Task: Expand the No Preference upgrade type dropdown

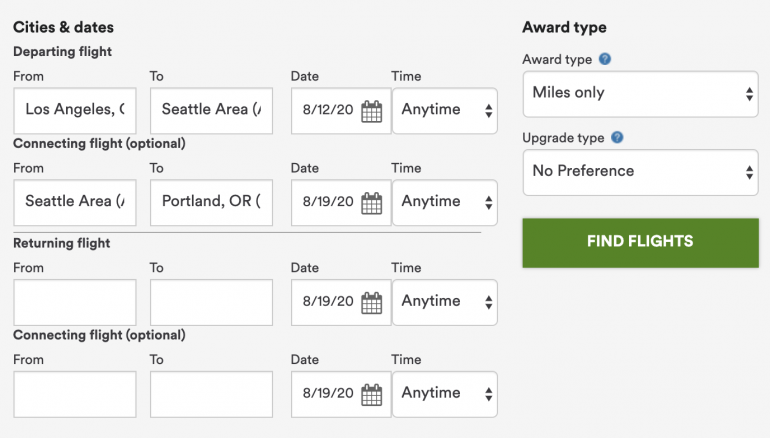Action: 640,172
